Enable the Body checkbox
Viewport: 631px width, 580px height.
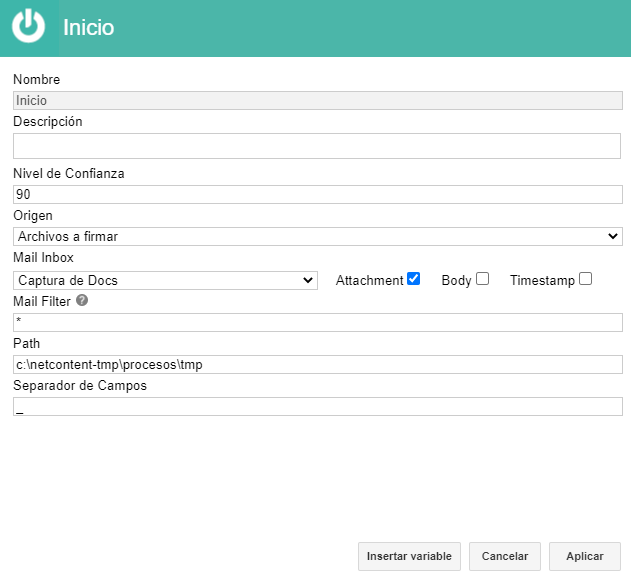(483, 279)
